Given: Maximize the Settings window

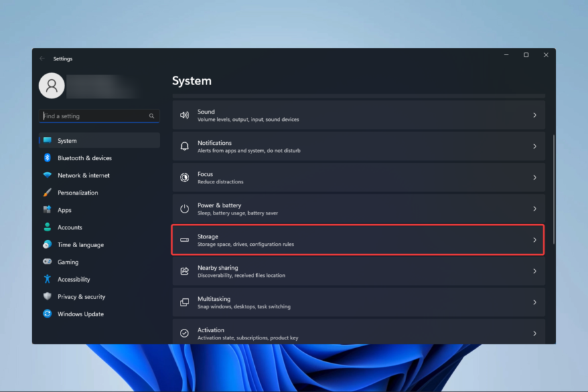Looking at the screenshot, I should (x=526, y=55).
